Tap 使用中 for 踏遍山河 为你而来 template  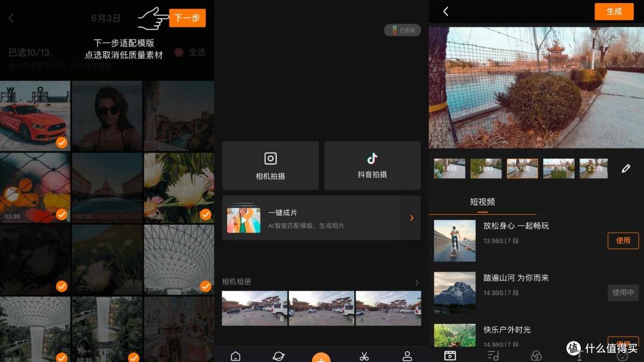623,293
